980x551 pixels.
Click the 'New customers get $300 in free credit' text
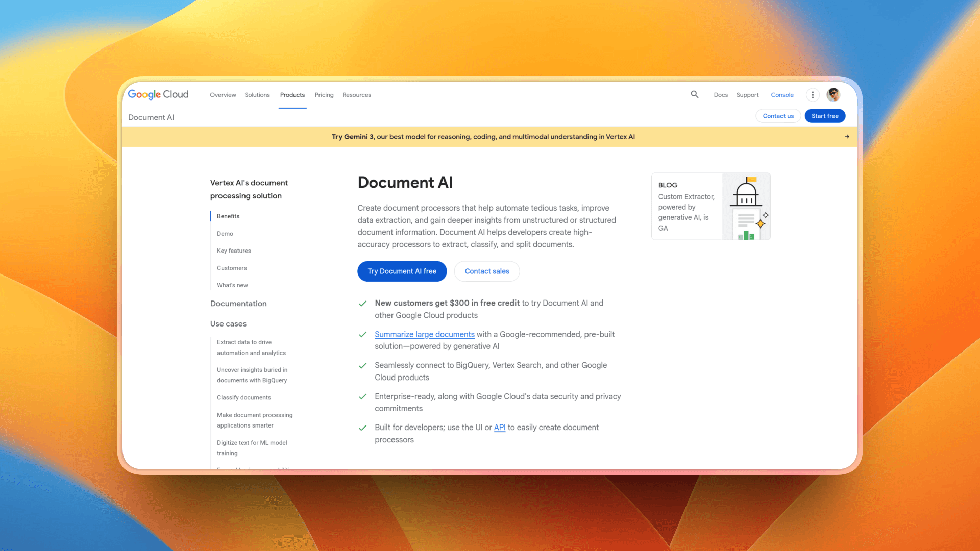pos(447,303)
